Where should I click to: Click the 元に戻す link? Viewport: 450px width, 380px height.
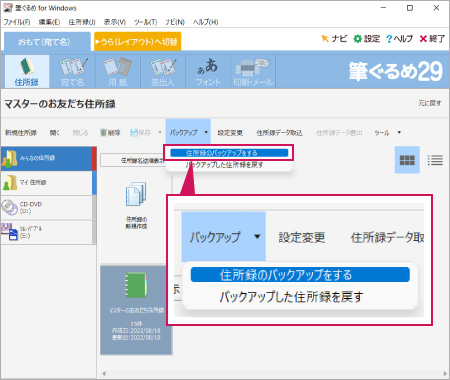click(x=430, y=103)
